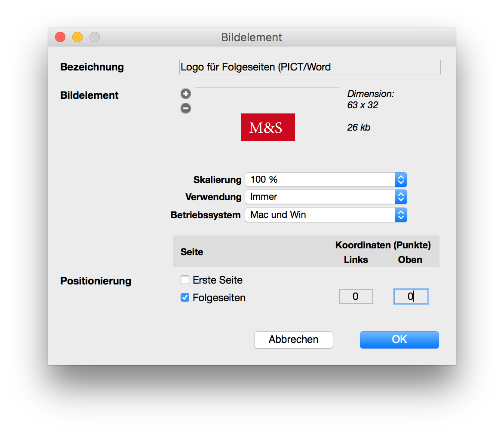504x434 pixels.
Task: Uncheck the Folgeseiten checkbox
Action: pos(185,297)
